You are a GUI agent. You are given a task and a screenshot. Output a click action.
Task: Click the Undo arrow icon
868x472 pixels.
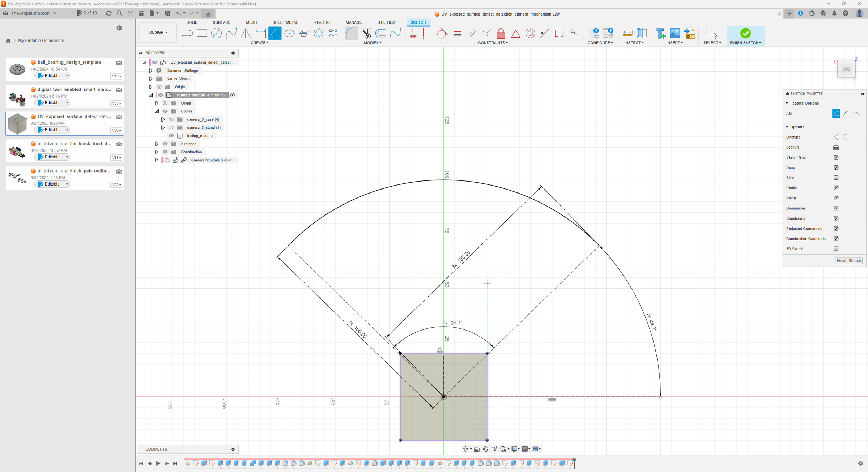178,13
